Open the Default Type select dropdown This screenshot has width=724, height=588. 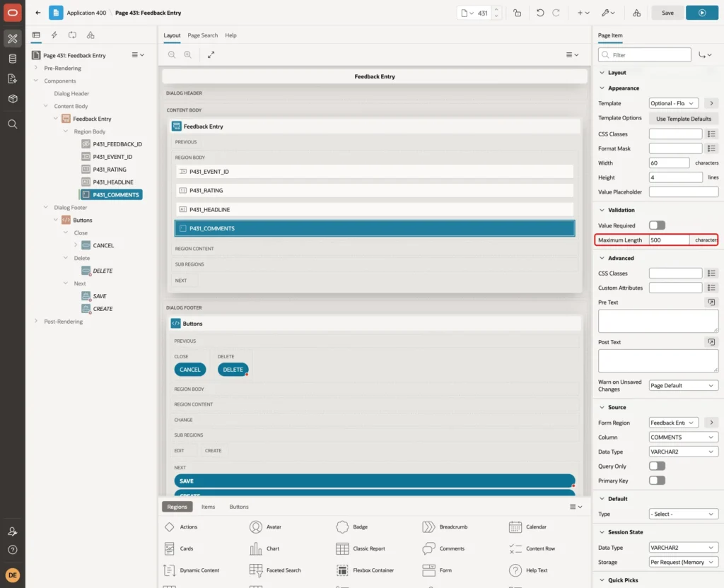684,514
